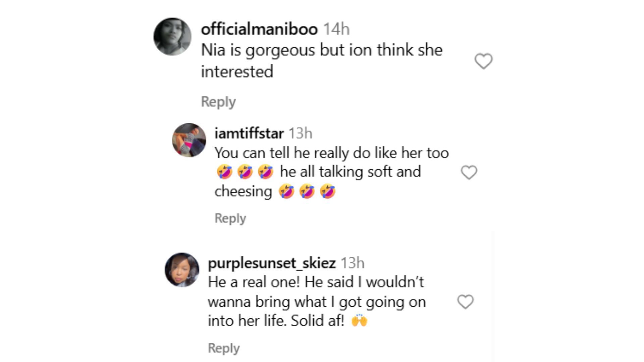Like iamtiffstar's comment with heart icon
The height and width of the screenshot is (362, 644).
click(469, 172)
